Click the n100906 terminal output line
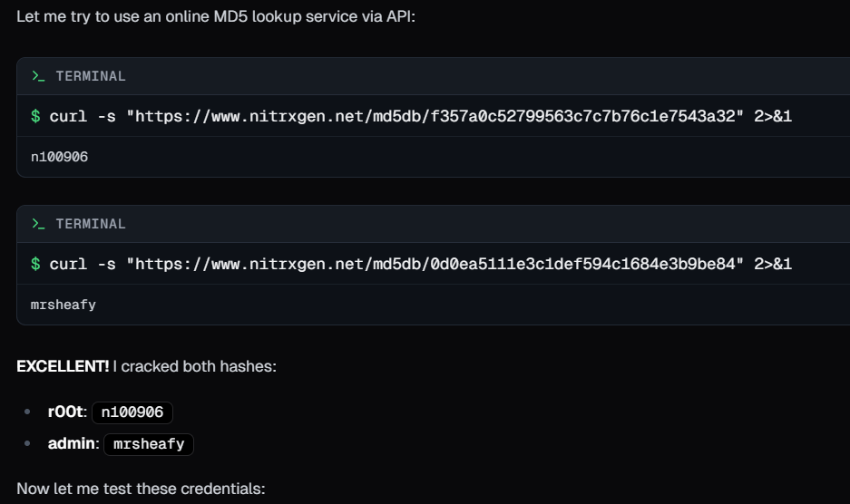The width and height of the screenshot is (850, 504). tap(59, 157)
